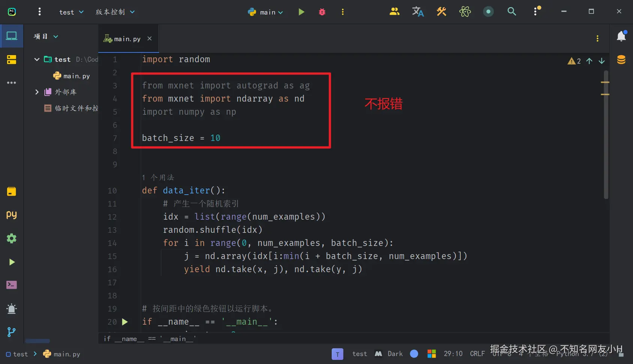Show more tool windows ellipsis in left sidebar
Screen dimensions: 633x364
12,83
